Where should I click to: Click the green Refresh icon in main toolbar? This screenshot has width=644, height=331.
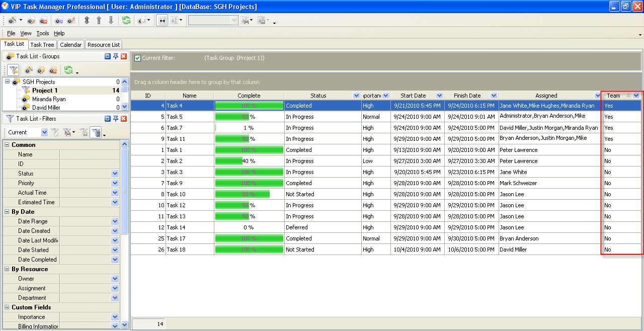(x=126, y=21)
